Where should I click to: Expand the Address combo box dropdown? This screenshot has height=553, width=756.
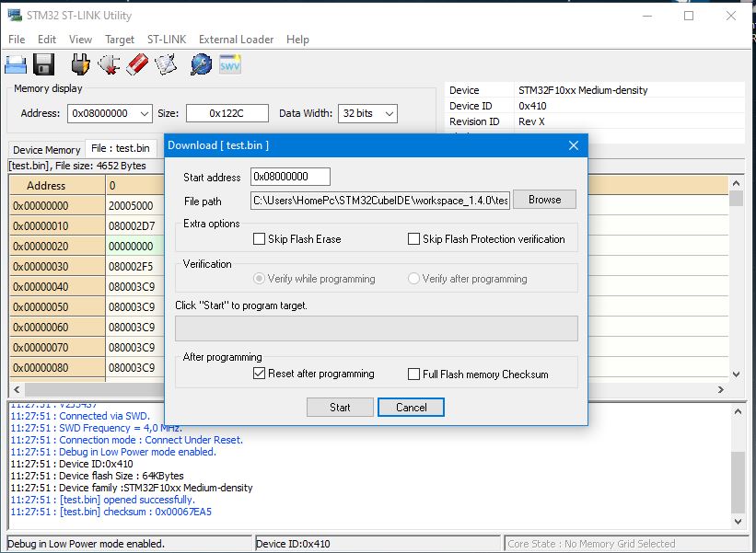145,114
